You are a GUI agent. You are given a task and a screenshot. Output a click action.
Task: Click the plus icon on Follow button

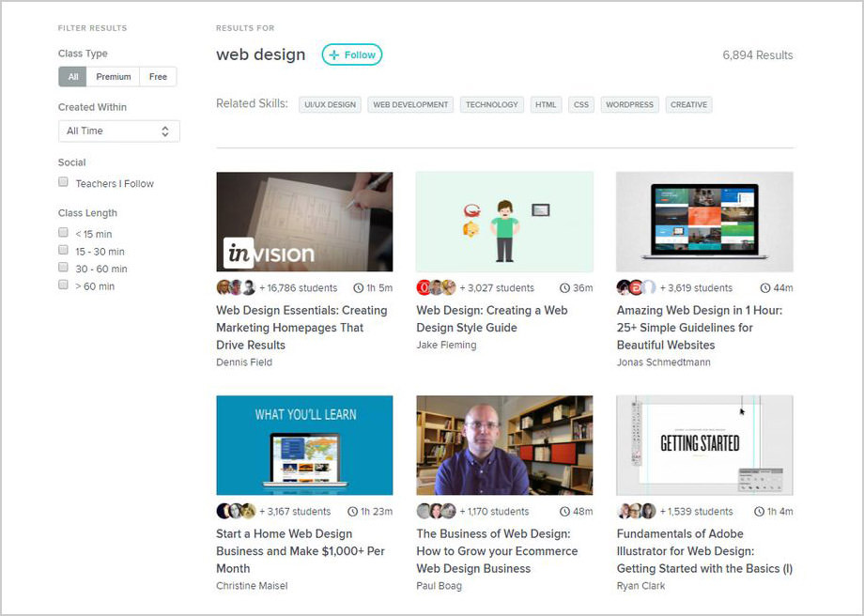click(333, 55)
